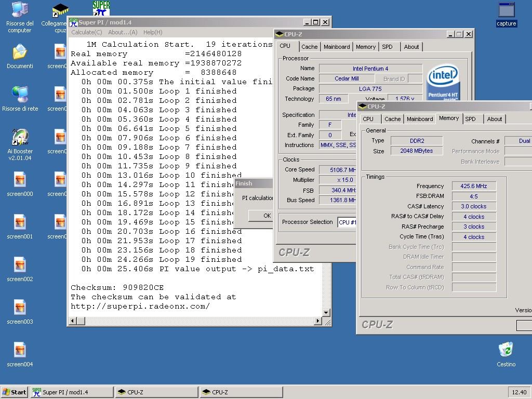This screenshot has height=399, width=532.
Task: Click the RAS# Precharge value 3 clocks
Action: [474, 227]
